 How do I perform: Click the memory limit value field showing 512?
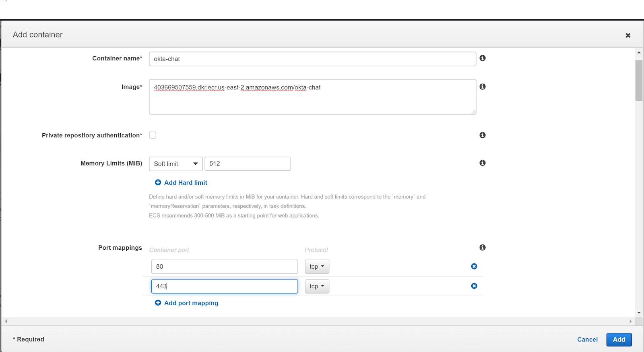point(248,164)
